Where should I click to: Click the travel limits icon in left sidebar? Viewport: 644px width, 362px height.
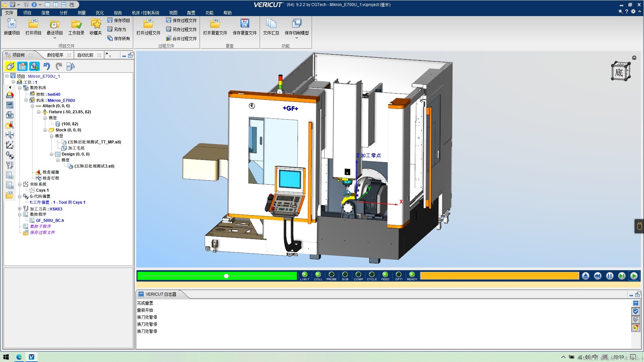[x=10, y=135]
